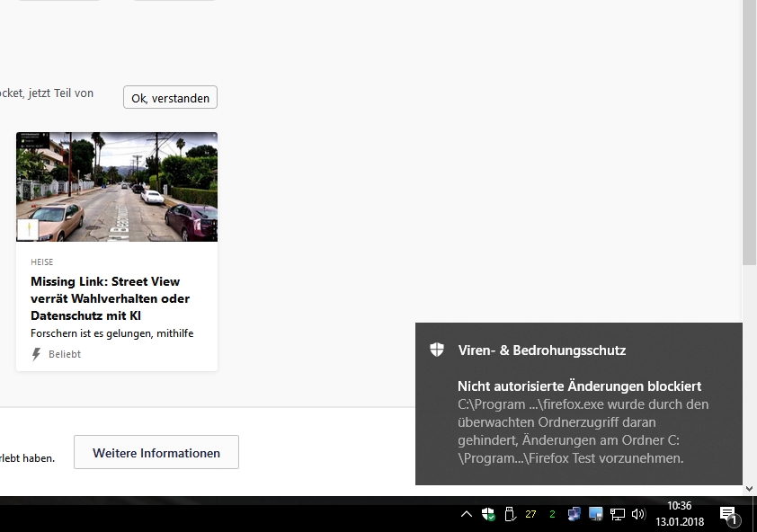Open the volume speaker tray icon
This screenshot has width=757, height=532.
pos(638,514)
